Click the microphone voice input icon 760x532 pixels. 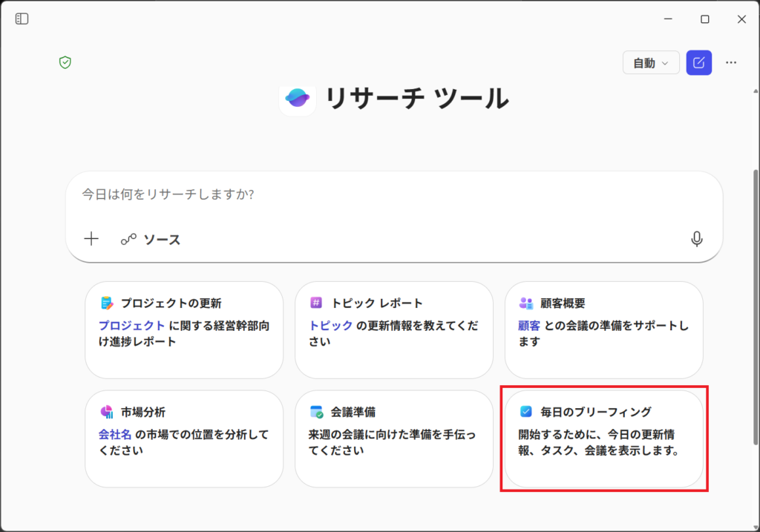coord(696,239)
